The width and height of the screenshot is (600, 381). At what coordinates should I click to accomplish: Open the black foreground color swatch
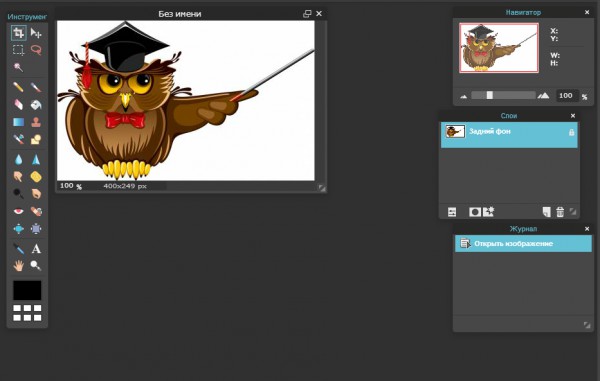(x=27, y=290)
